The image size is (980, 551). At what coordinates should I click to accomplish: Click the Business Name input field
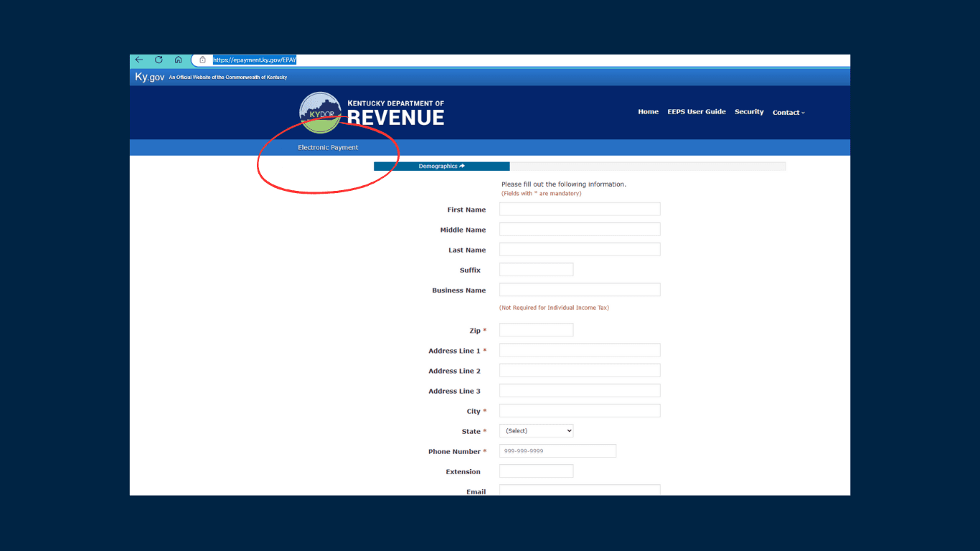[579, 290]
